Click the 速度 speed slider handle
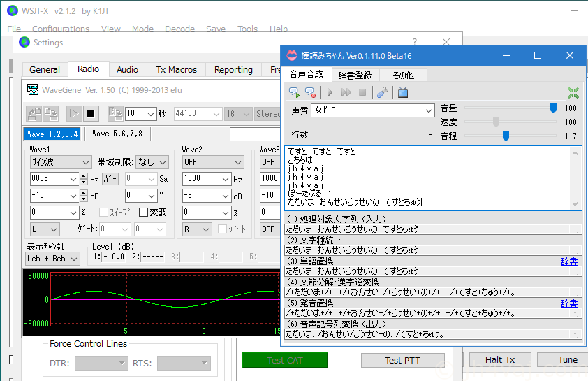Viewport: 588px width, 381px height. pyautogui.click(x=496, y=122)
